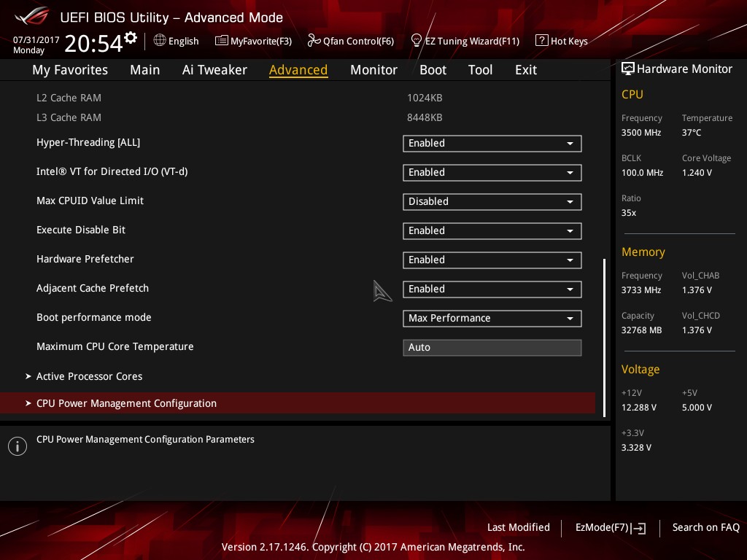Expand CPU Power Management Configuration
The width and height of the screenshot is (747, 560).
coord(298,403)
